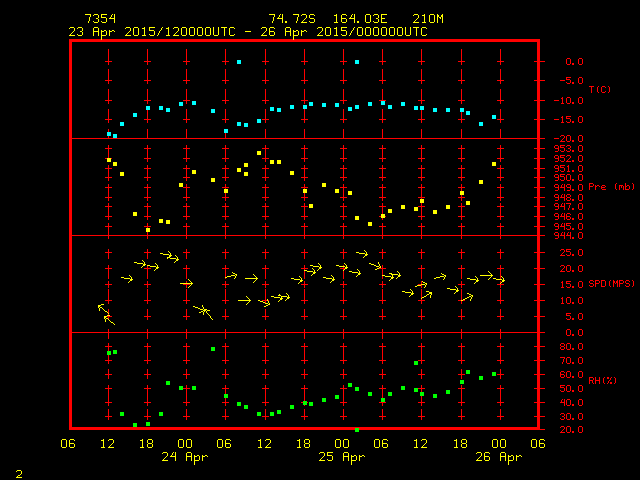Screen dimensions: 640x480
Task: Click the 50.0 humidity tick value
Action: 571,389
